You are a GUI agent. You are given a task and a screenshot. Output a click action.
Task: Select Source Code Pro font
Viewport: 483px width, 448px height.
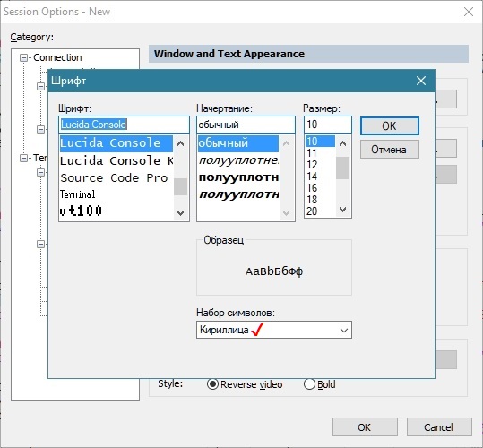[116, 178]
